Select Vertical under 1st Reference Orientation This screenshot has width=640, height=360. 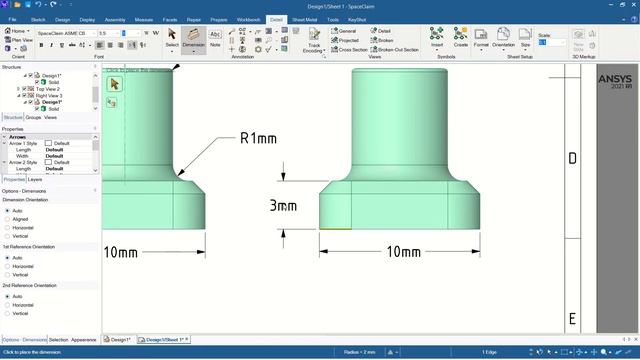7,275
